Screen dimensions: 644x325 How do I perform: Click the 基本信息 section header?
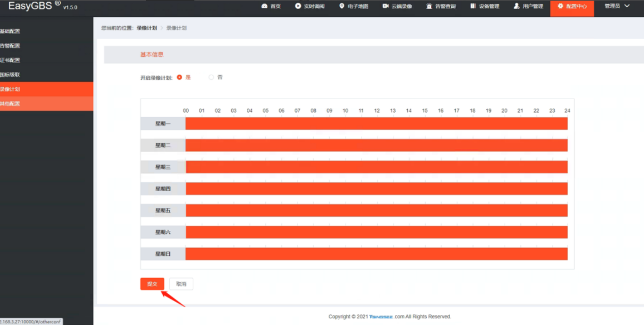click(x=152, y=55)
